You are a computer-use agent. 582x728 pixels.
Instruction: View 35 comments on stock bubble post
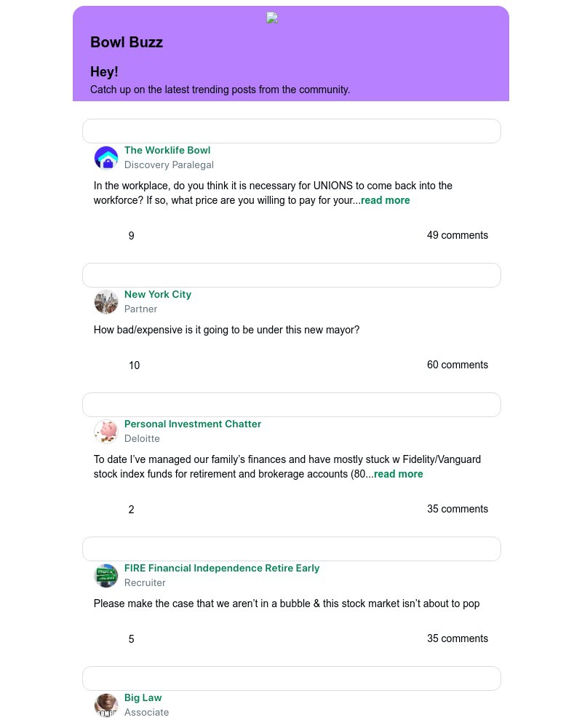(458, 639)
